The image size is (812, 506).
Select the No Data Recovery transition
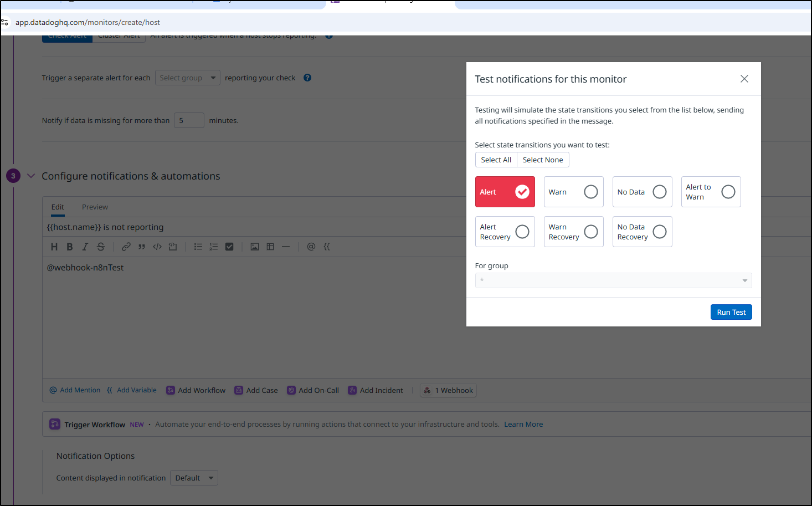[x=643, y=232]
